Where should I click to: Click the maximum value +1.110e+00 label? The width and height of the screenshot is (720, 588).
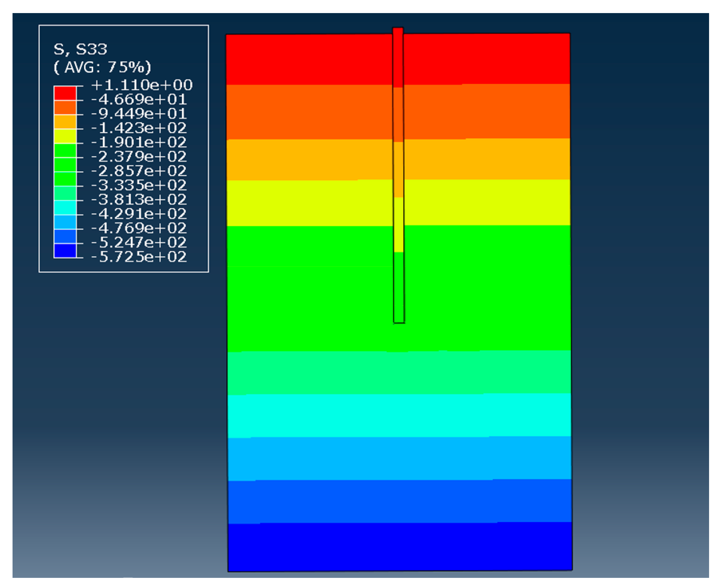click(x=142, y=85)
